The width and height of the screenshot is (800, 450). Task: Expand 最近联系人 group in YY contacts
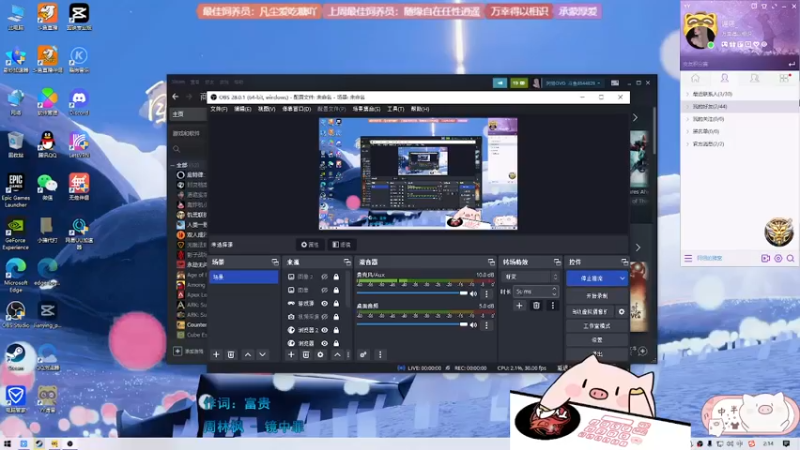pyautogui.click(x=688, y=94)
